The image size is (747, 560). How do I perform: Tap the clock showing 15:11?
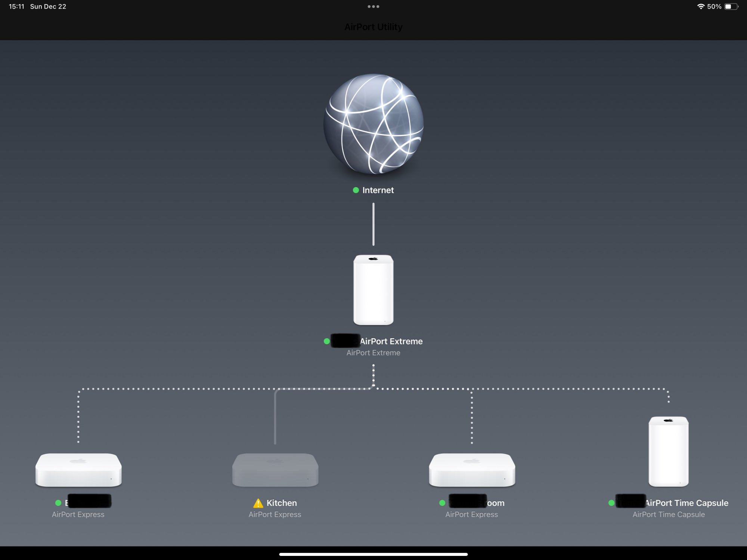tap(16, 6)
